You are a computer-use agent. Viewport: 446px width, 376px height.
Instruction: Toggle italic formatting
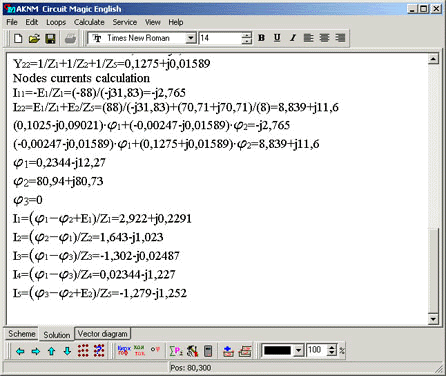293,38
